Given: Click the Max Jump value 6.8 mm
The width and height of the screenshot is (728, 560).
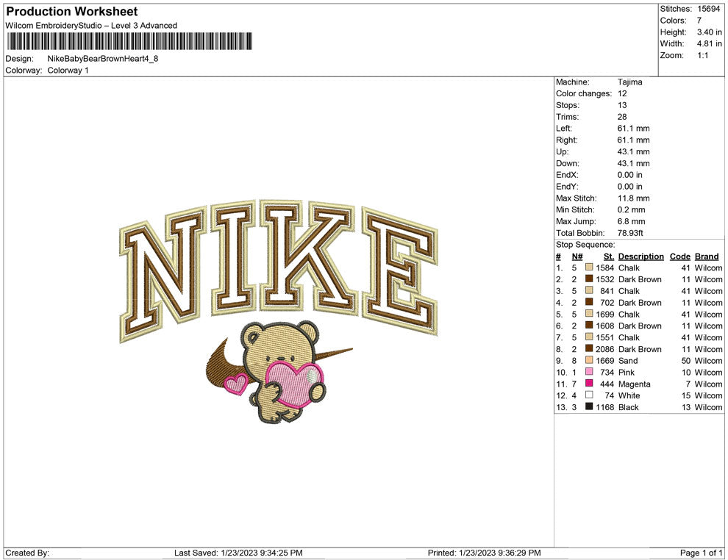Looking at the screenshot, I should (631, 221).
